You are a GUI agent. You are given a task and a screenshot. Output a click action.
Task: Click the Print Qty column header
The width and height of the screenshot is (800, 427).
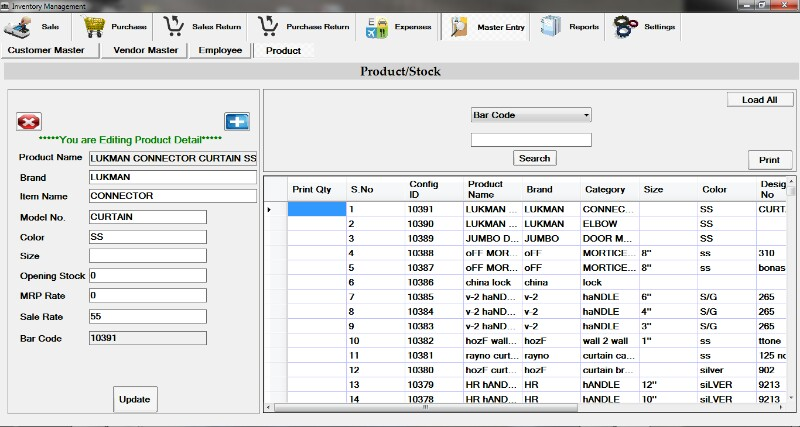click(x=317, y=190)
